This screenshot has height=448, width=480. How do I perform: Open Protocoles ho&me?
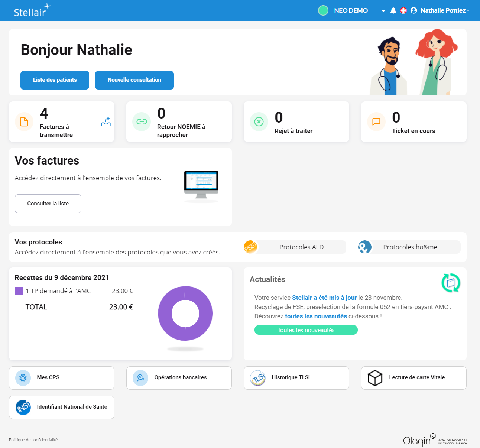tap(410, 247)
